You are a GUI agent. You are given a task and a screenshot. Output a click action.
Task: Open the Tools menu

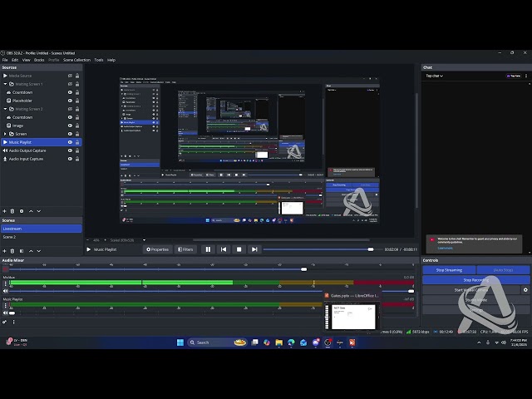click(98, 60)
